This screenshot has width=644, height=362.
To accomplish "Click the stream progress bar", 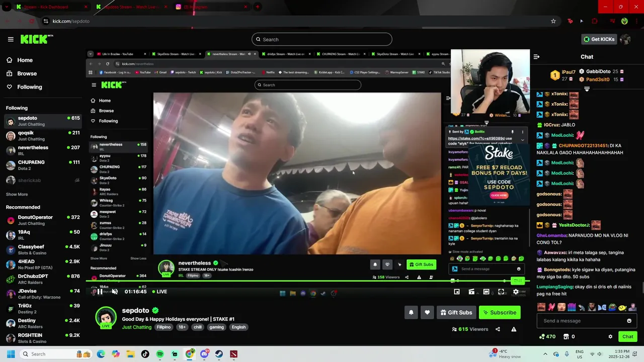I will coord(308,281).
